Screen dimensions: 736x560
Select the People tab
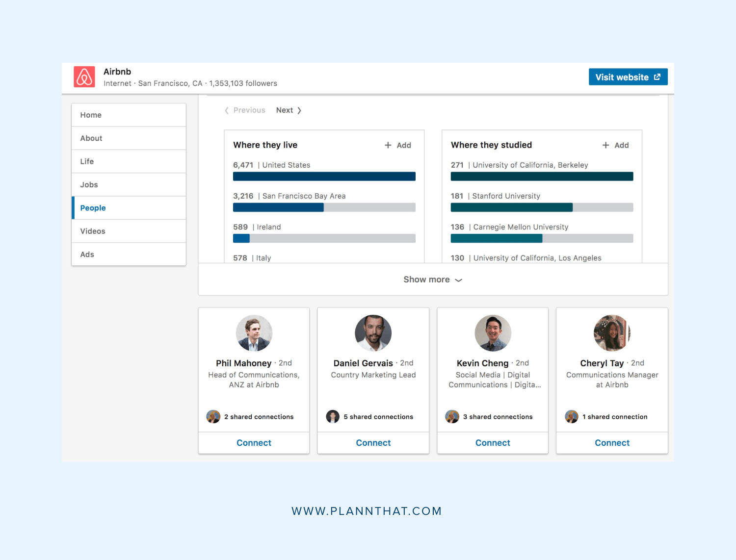pyautogui.click(x=129, y=208)
